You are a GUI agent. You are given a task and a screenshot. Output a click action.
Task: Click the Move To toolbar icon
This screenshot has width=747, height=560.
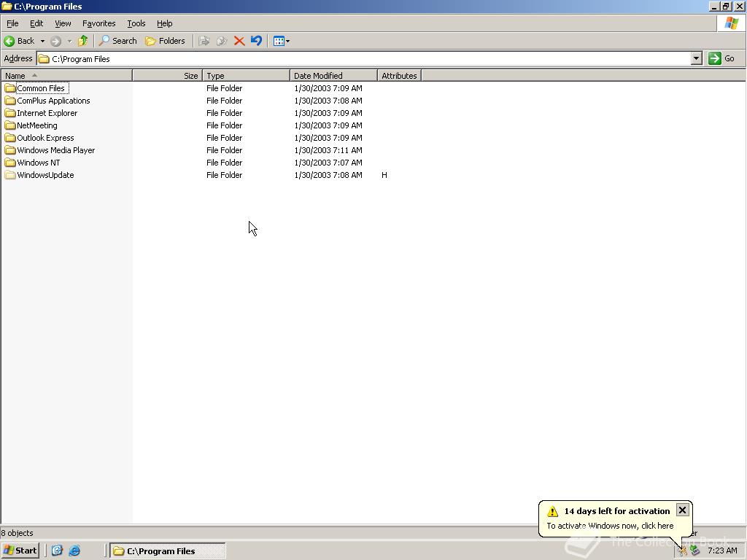coord(204,41)
